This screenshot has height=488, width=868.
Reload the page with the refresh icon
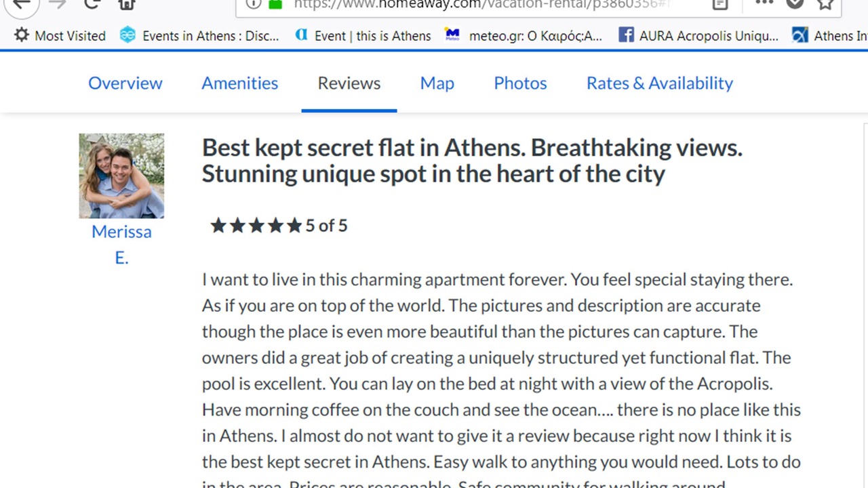pos(92,3)
